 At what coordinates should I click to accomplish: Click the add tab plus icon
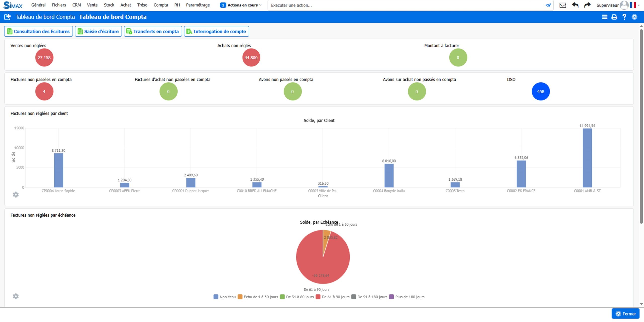[x=7, y=17]
